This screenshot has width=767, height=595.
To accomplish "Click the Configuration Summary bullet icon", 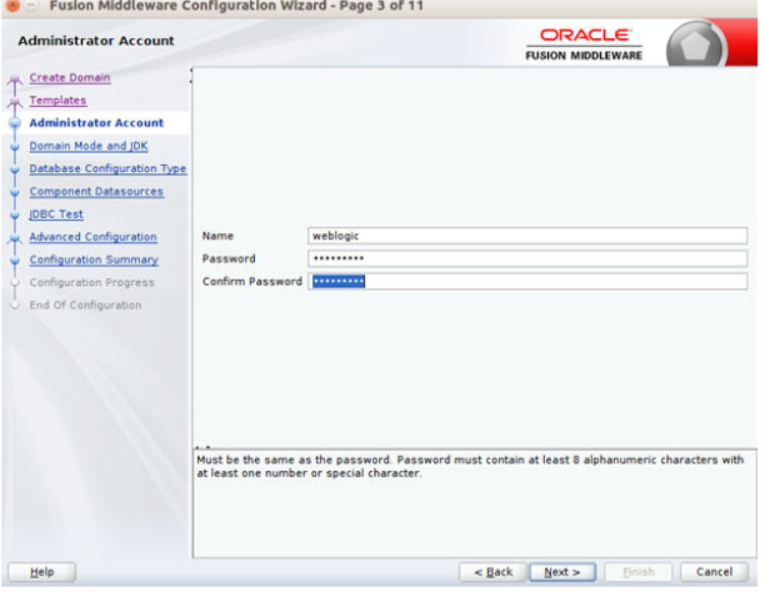I will tap(15, 260).
